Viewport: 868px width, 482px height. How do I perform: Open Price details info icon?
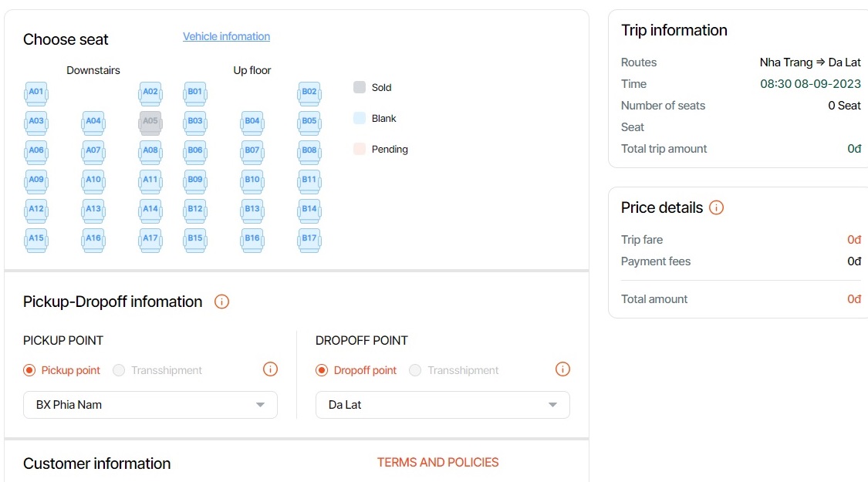click(716, 207)
